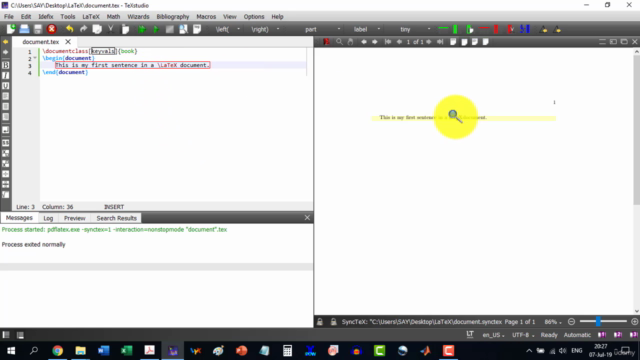
Task: Expand the part sectioning dropdown
Action: (339, 29)
